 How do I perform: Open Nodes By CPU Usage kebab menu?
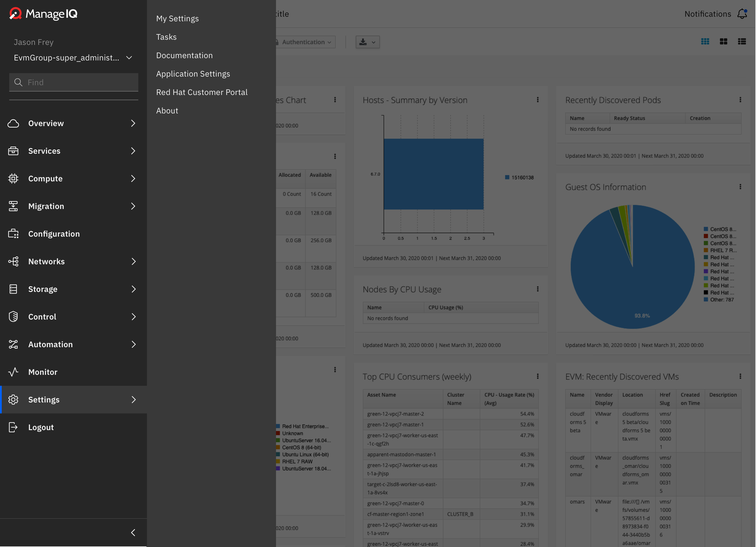pos(538,289)
